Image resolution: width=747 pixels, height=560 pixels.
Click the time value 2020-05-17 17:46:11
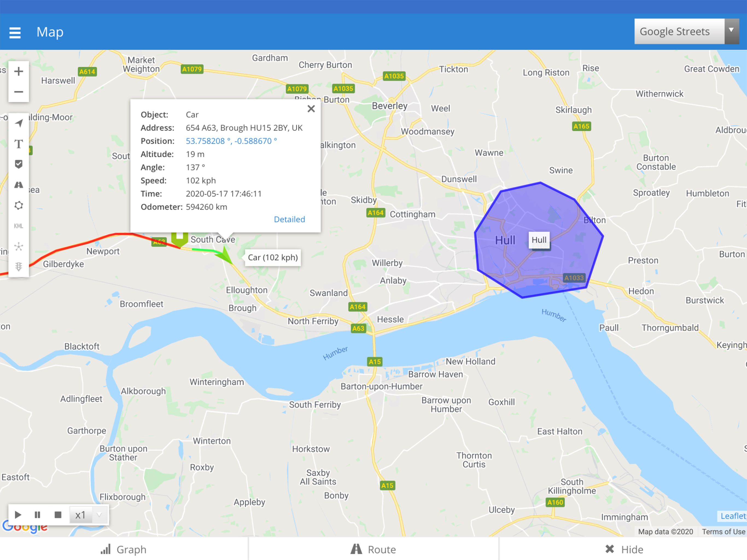224,194
